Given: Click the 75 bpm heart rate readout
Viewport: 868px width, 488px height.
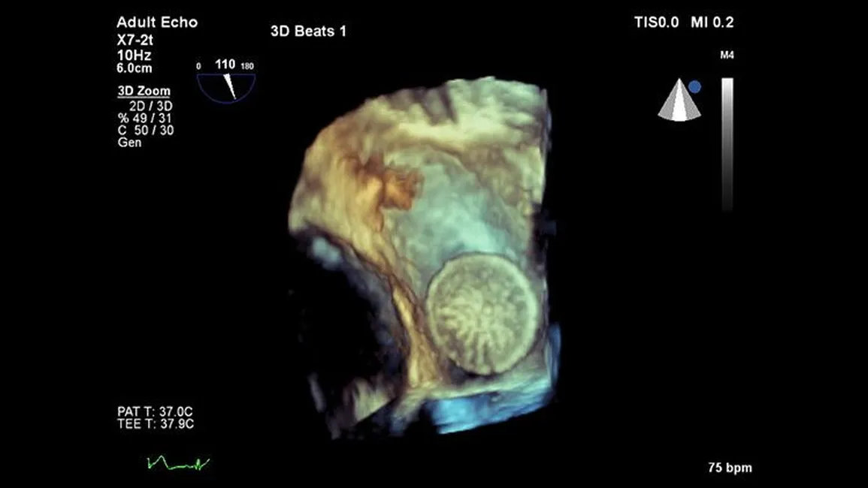Looking at the screenshot, I should click(729, 468).
